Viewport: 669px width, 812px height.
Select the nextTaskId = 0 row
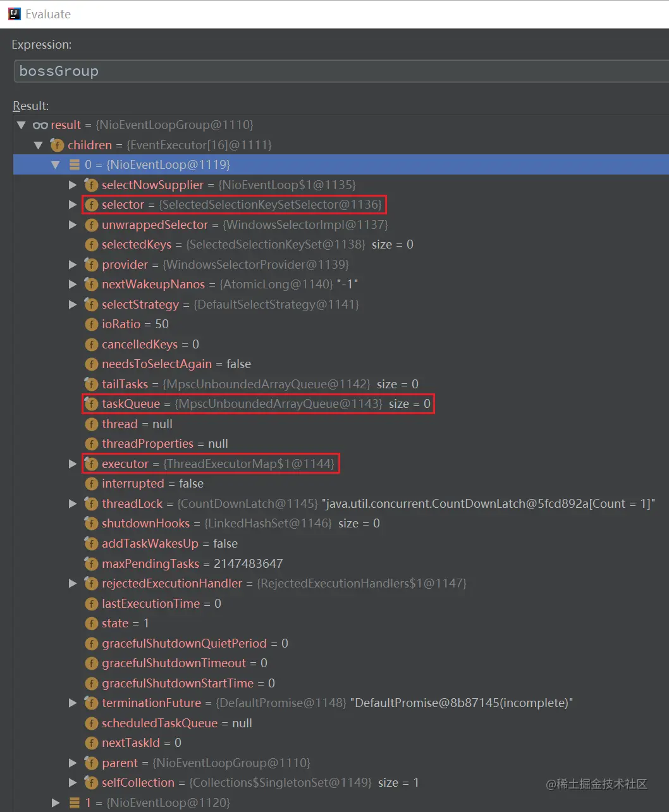click(x=341, y=743)
